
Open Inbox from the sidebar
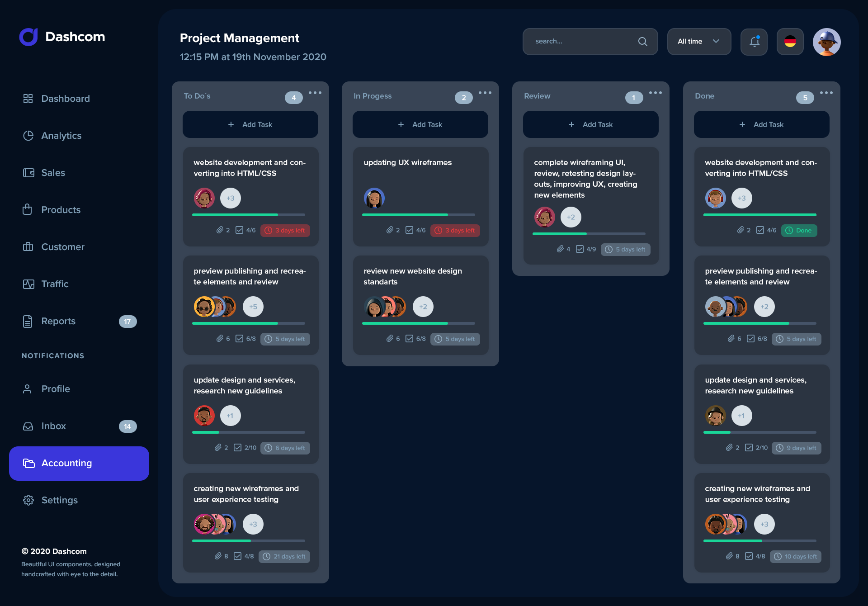coord(53,426)
